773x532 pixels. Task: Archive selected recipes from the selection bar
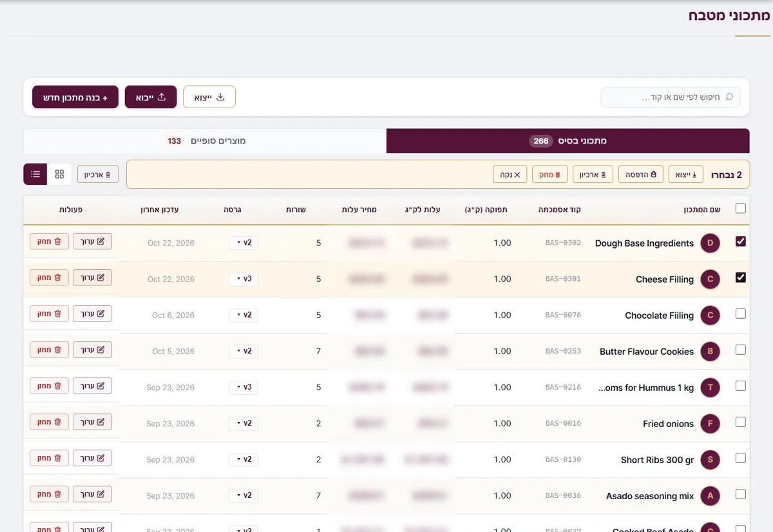coord(593,175)
